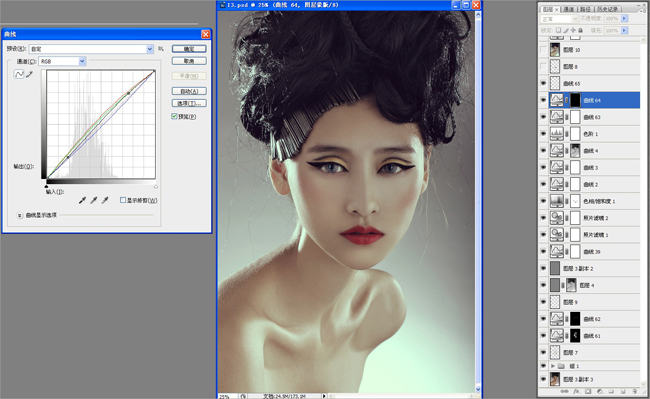Open status bar info arrow of document
Image resolution: width=650 pixels, height=399 pixels.
(324, 396)
